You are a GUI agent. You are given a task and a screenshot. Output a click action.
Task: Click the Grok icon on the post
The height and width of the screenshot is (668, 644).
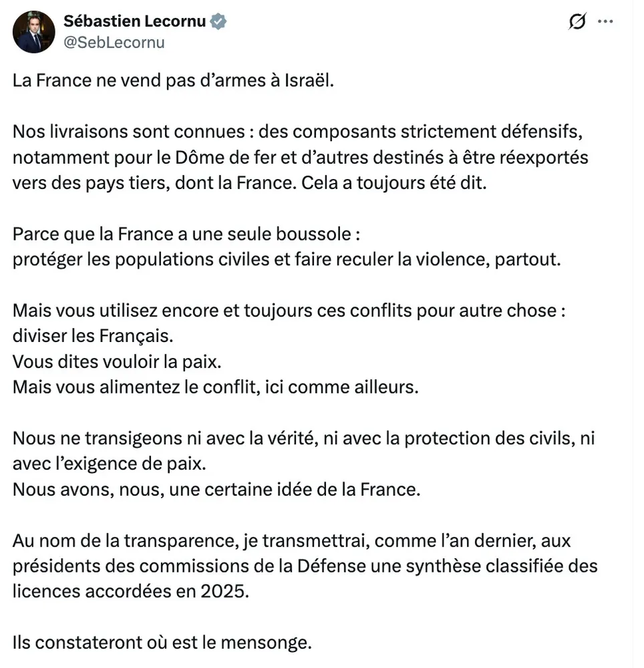576,22
